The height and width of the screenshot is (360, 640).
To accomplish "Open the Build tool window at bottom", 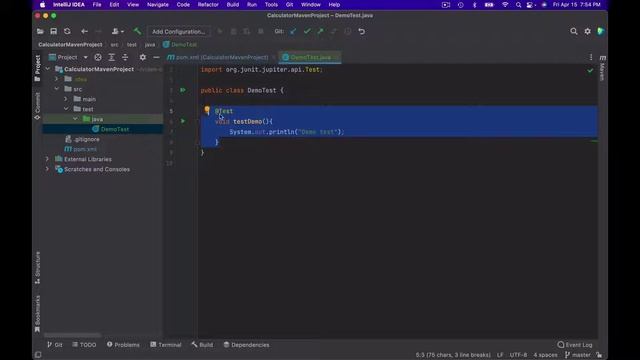I will pos(202,345).
